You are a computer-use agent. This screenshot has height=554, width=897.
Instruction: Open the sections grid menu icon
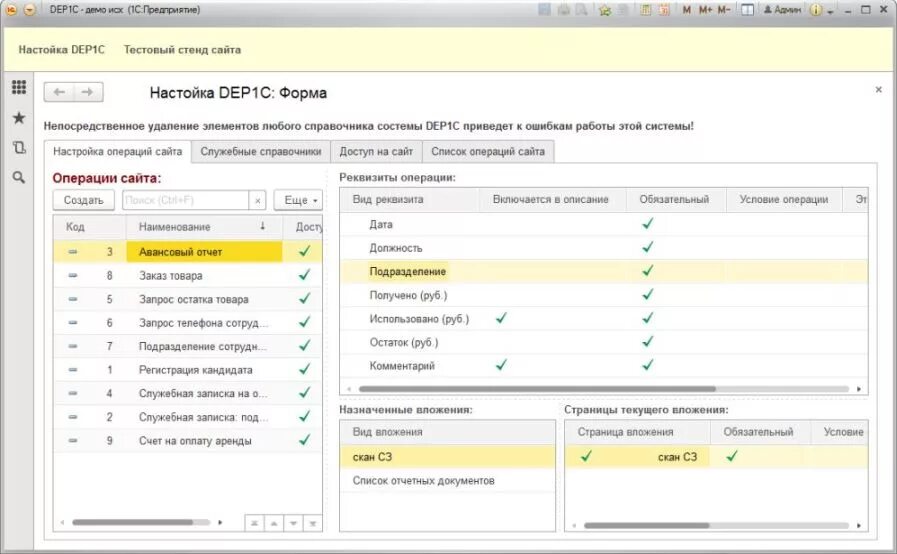(19, 86)
